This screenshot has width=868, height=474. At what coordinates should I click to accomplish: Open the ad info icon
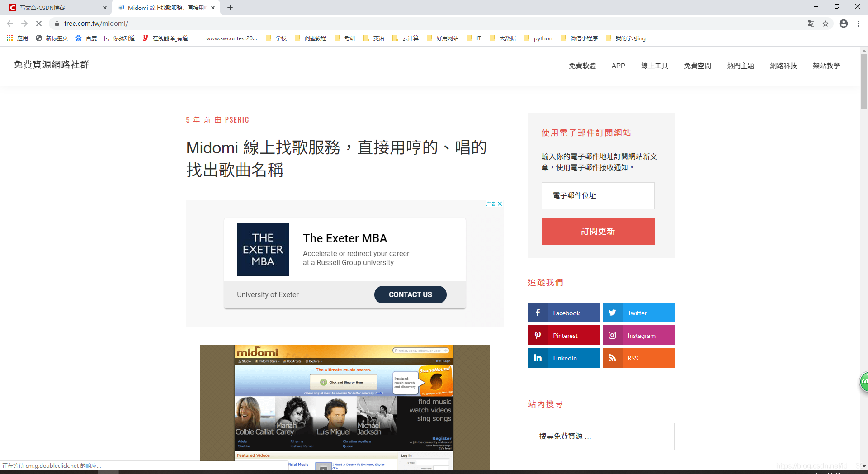click(x=491, y=204)
